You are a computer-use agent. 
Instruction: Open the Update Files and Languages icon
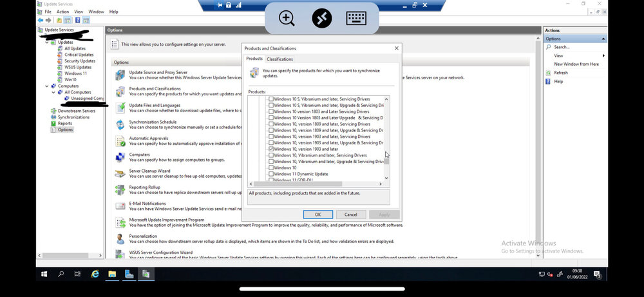(120, 108)
